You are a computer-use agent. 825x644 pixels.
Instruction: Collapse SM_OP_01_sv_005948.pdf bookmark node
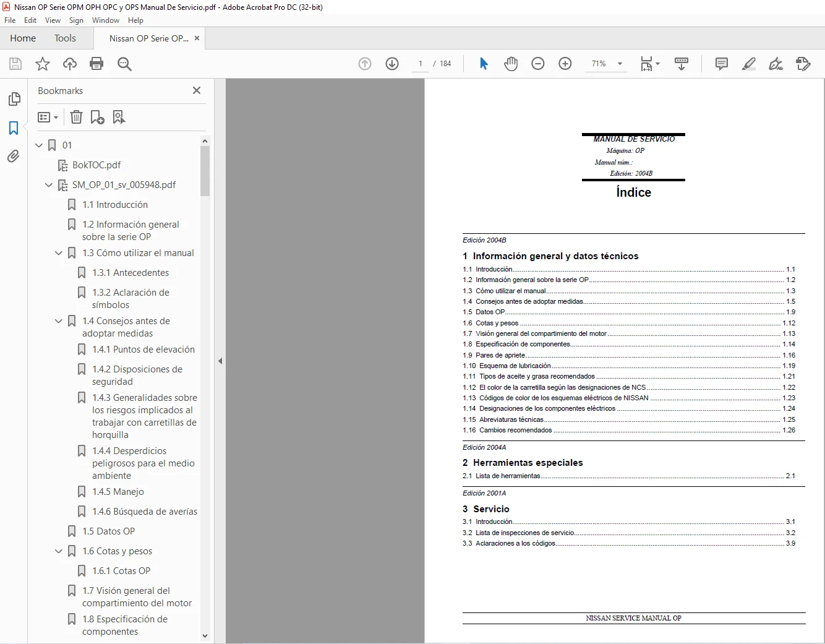coord(49,185)
